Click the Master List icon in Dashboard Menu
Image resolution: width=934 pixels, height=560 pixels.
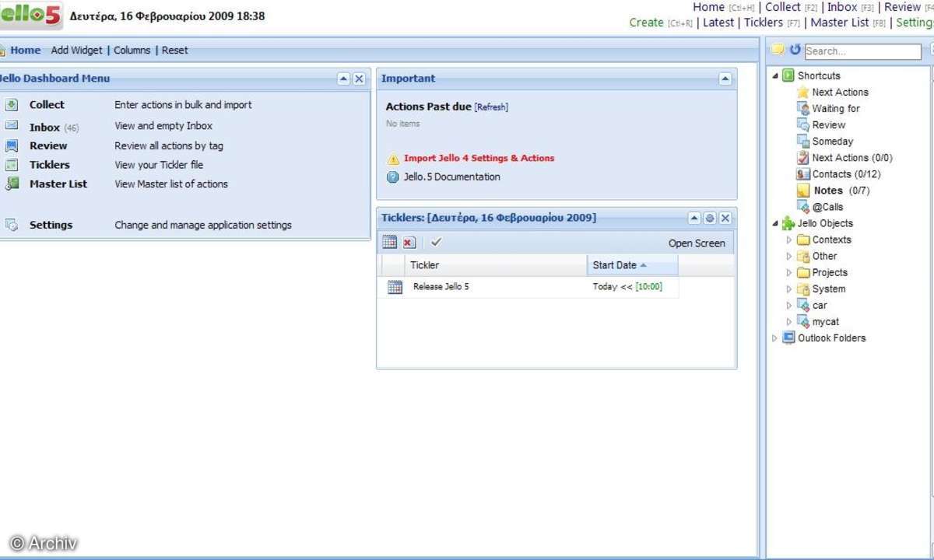12,184
